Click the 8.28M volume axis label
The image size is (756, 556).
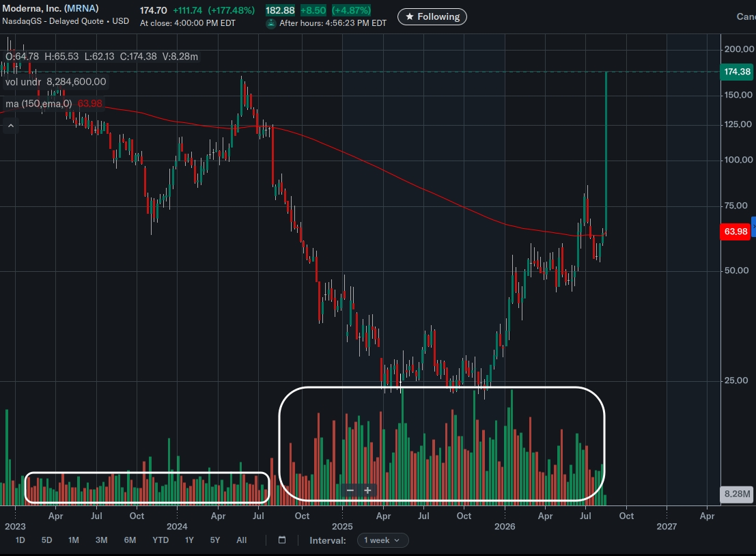737,494
